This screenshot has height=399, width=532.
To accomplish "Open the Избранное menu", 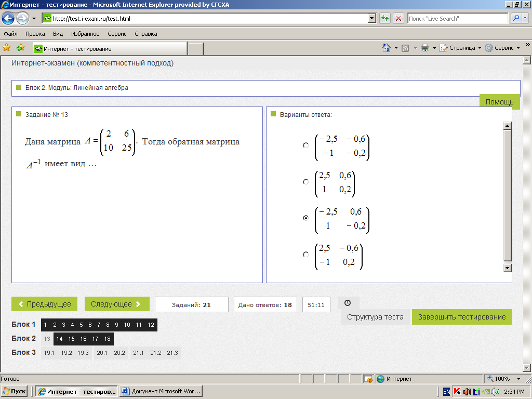I will (x=85, y=34).
